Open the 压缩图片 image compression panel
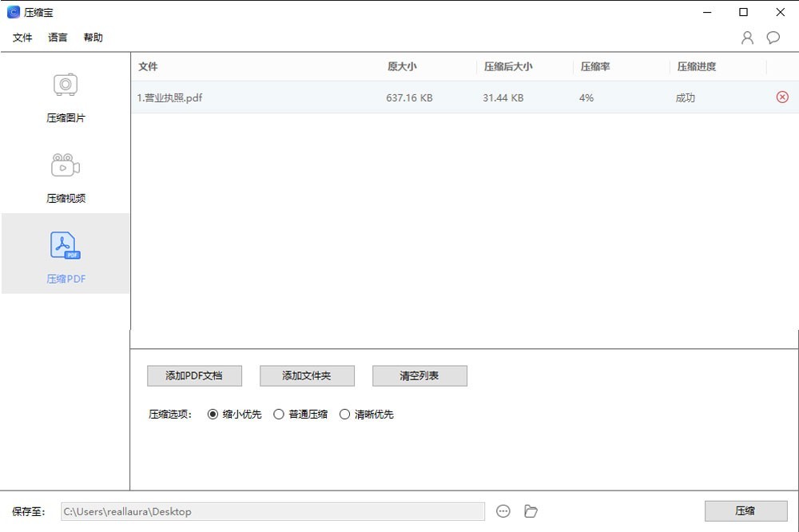Viewport: 799px width, 532px height. tap(66, 96)
